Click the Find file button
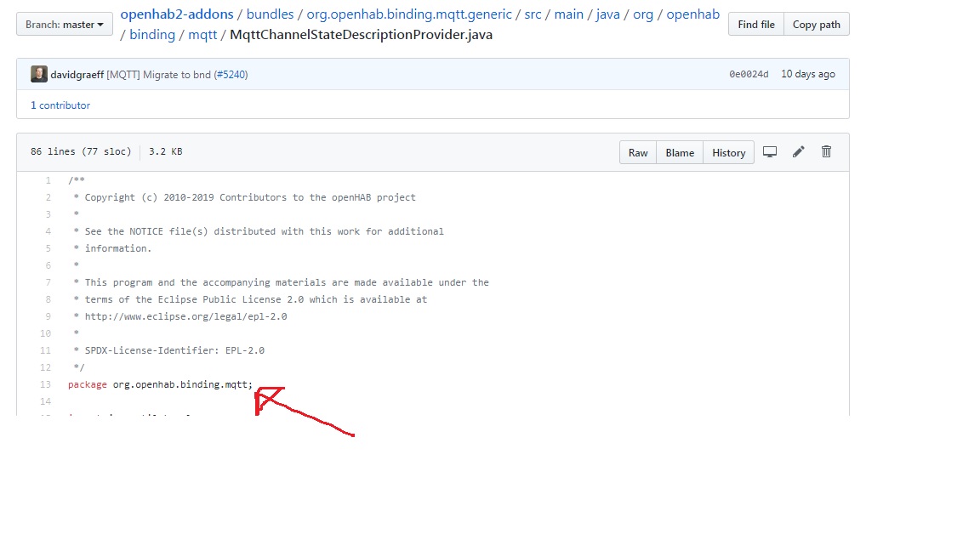980x551 pixels. click(755, 25)
